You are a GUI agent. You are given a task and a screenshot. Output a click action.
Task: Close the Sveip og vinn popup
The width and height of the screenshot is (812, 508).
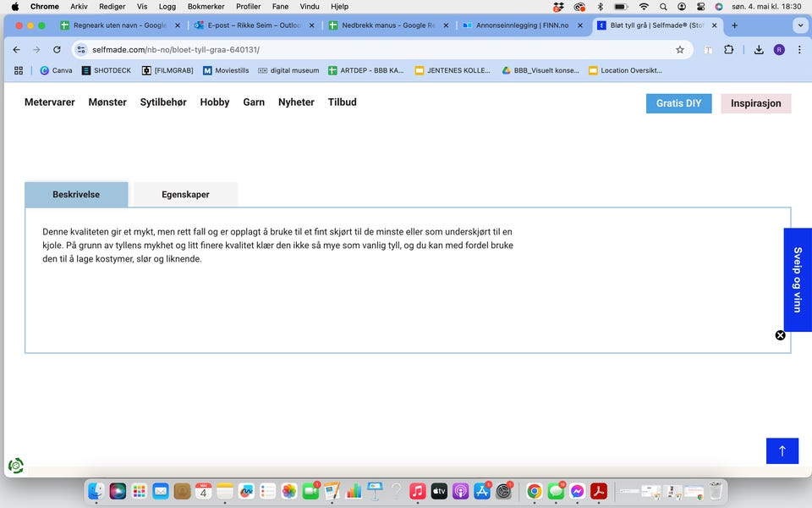(x=780, y=335)
